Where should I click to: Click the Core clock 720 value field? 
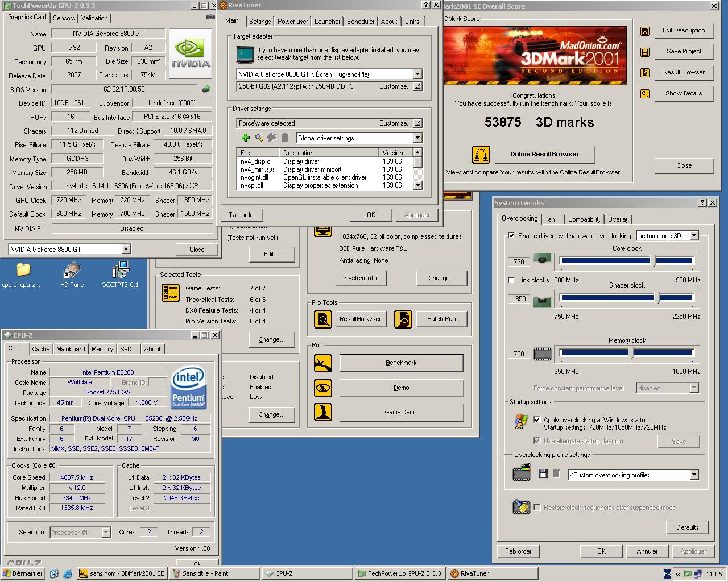coord(519,261)
